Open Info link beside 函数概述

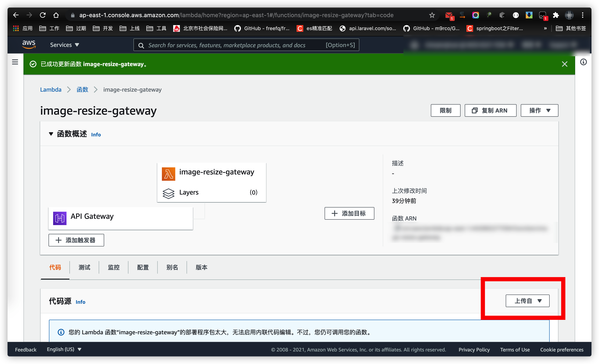coord(96,135)
